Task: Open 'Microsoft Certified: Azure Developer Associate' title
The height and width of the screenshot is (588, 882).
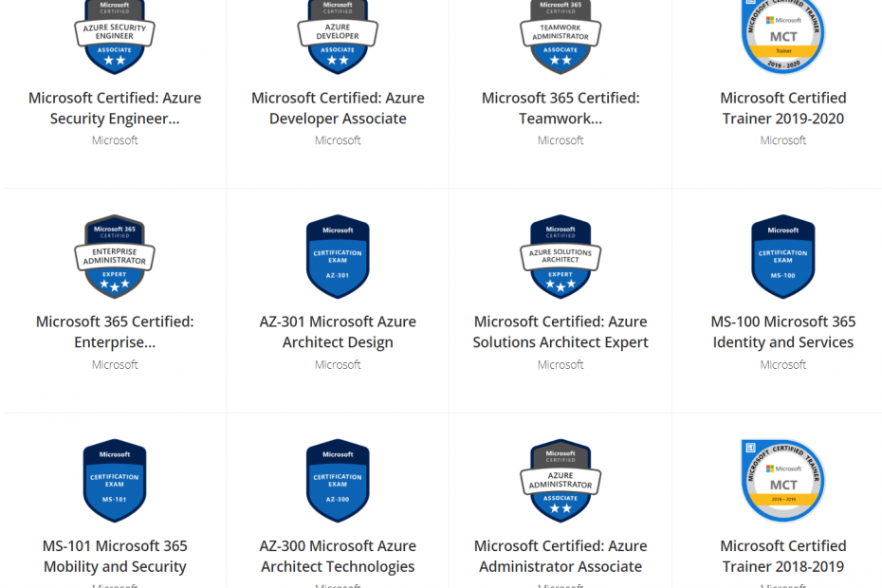Action: 338,108
